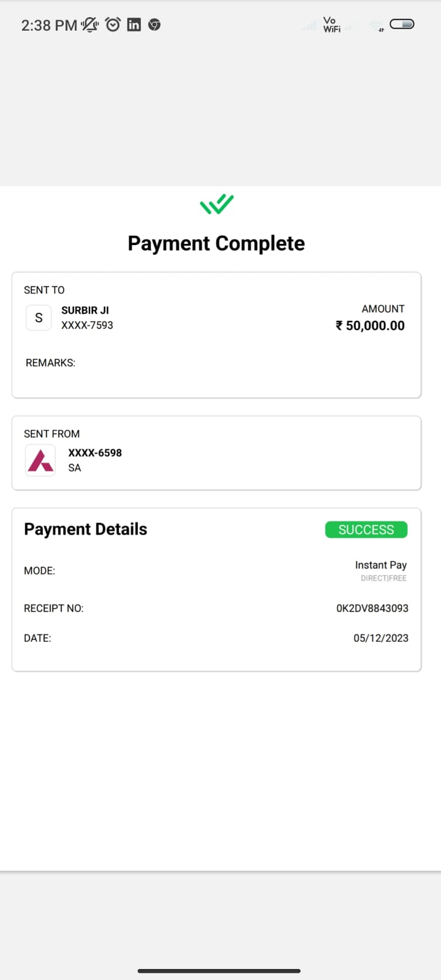This screenshot has width=441, height=980.
Task: Tap the LinkedIn notification icon
Action: coord(134,24)
